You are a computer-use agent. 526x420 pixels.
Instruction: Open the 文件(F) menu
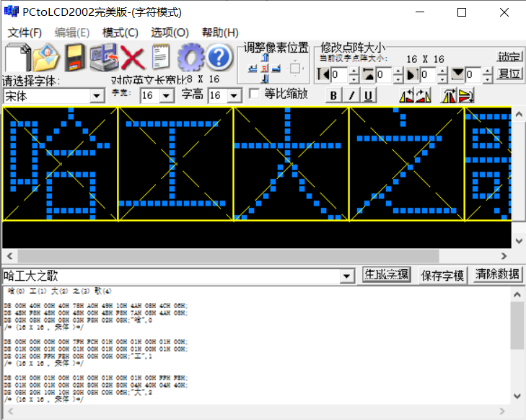[x=25, y=33]
